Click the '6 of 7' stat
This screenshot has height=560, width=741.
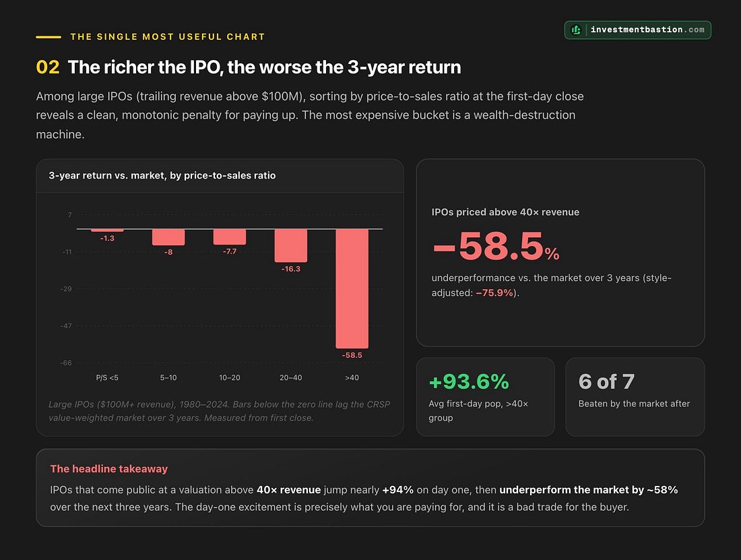(606, 381)
